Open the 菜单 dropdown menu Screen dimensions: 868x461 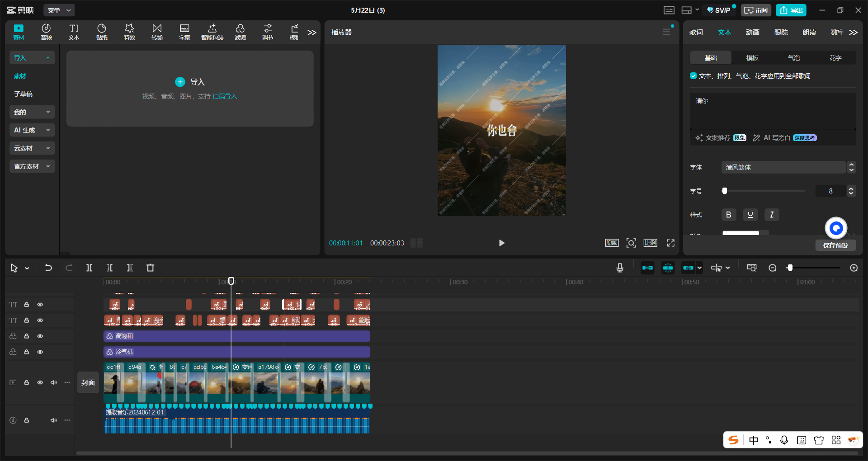(59, 10)
